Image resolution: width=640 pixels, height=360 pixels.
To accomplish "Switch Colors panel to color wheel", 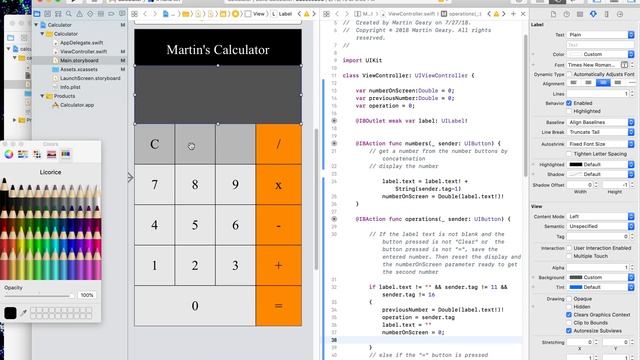I will point(9,154).
